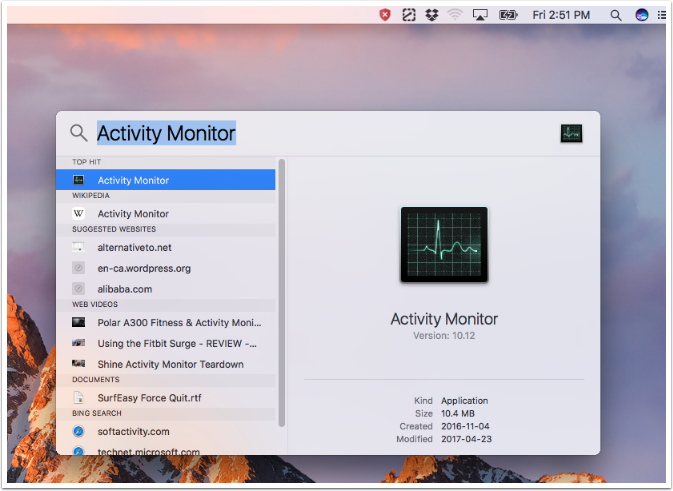Viewport: 673px width, 491px height.
Task: Click the large Activity Monitor preview icon
Action: click(444, 244)
